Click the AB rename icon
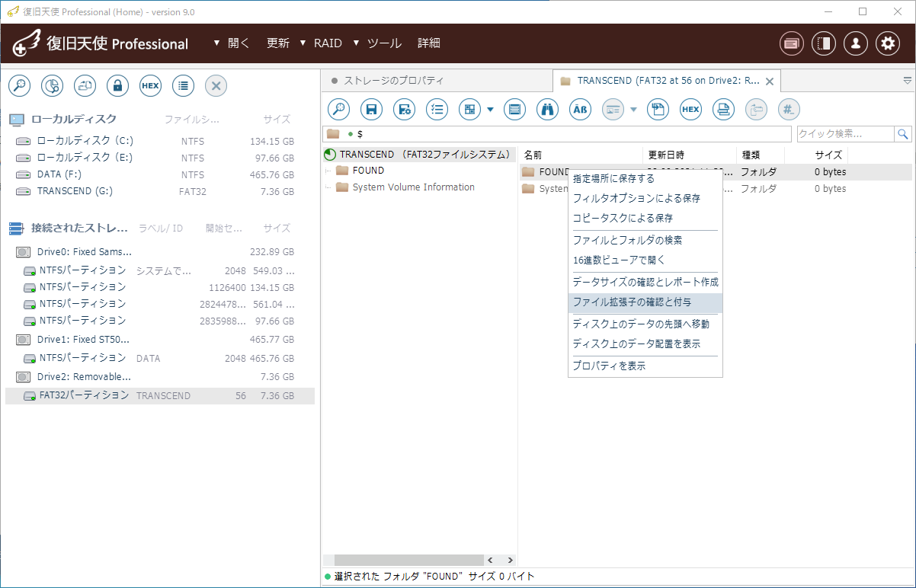The width and height of the screenshot is (916, 588). point(581,110)
